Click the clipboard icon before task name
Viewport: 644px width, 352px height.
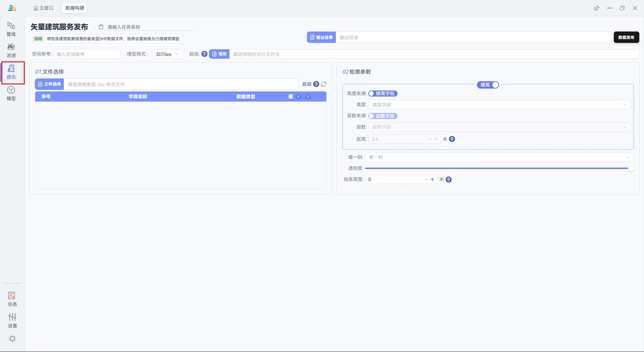click(101, 27)
